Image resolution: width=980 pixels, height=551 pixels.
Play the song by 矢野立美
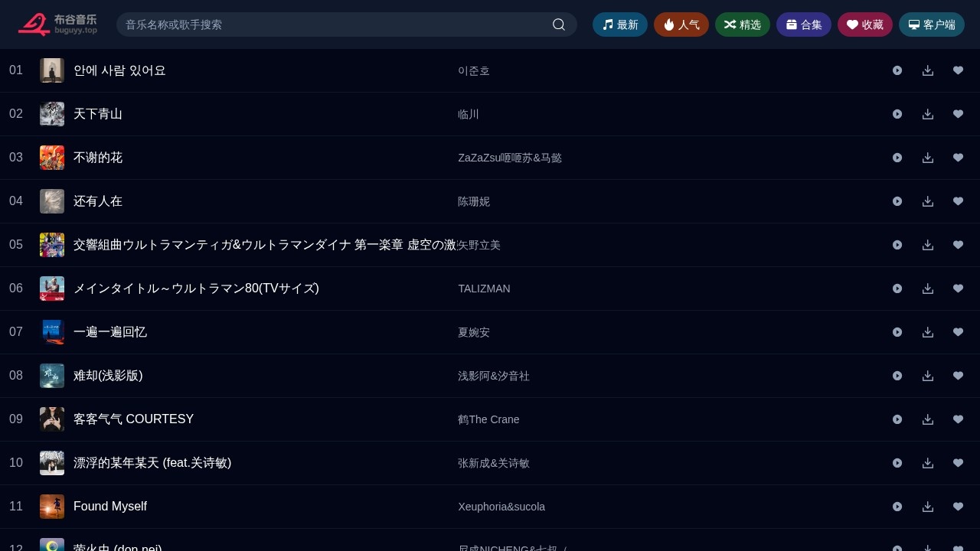tap(897, 245)
